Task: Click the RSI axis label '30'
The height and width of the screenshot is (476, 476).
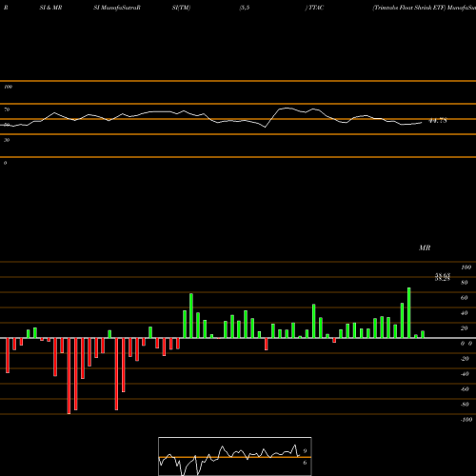Action: (7, 140)
